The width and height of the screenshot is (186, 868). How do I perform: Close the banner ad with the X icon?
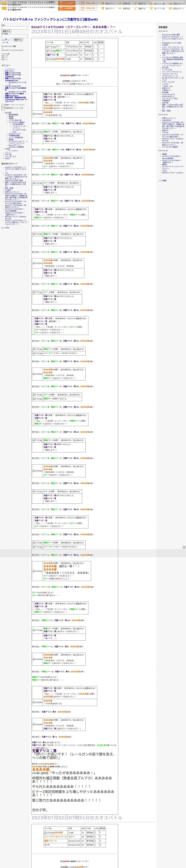click(184, 547)
